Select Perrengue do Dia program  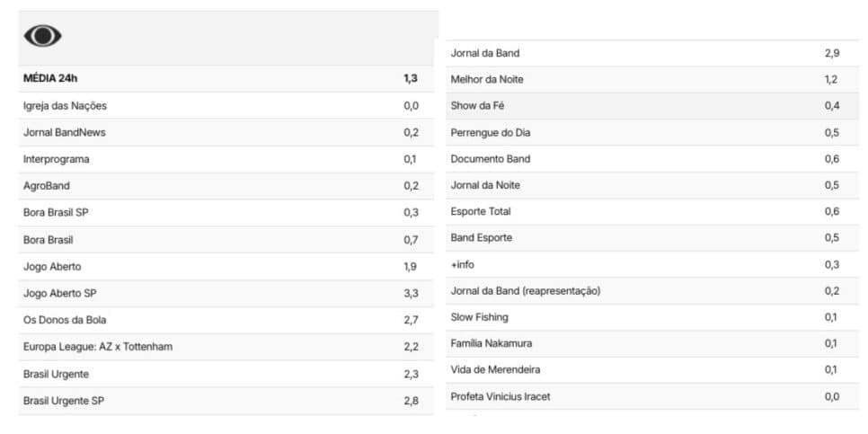click(652, 133)
